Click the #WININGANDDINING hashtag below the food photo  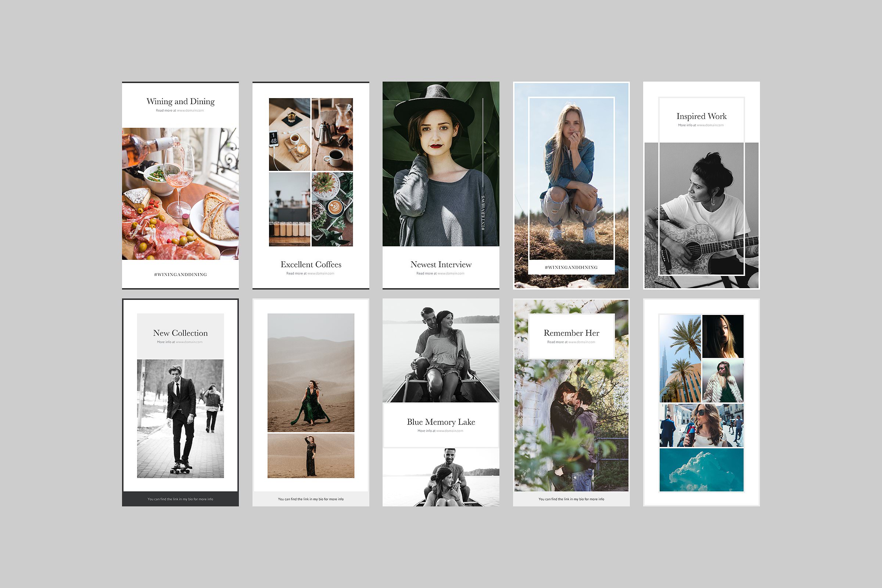click(x=180, y=275)
